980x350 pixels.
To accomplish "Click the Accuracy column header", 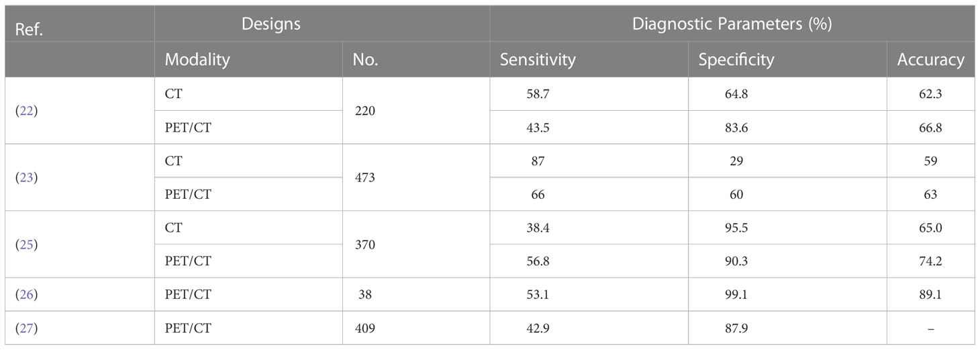I will (930, 60).
